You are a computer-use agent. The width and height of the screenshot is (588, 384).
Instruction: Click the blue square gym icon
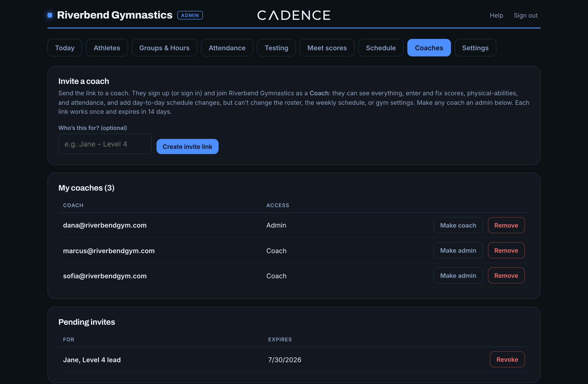click(50, 15)
